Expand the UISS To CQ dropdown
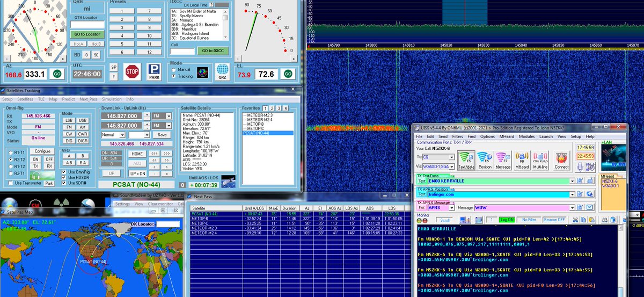Screen dimensions: 644x297 pyautogui.click(x=451, y=157)
